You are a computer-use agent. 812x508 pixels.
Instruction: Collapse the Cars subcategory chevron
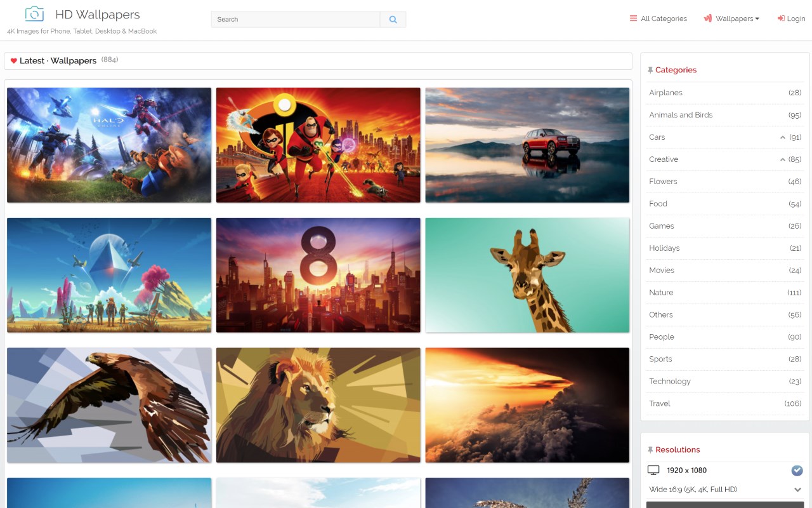(783, 137)
